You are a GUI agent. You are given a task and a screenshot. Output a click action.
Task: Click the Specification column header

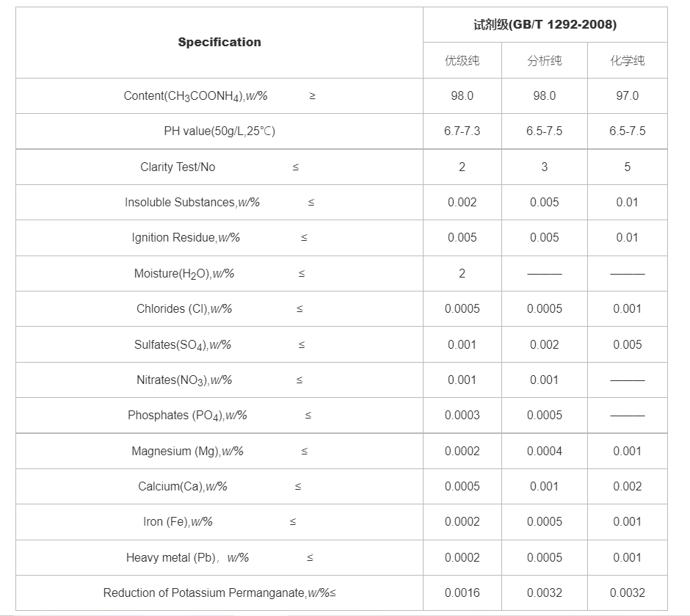[219, 43]
